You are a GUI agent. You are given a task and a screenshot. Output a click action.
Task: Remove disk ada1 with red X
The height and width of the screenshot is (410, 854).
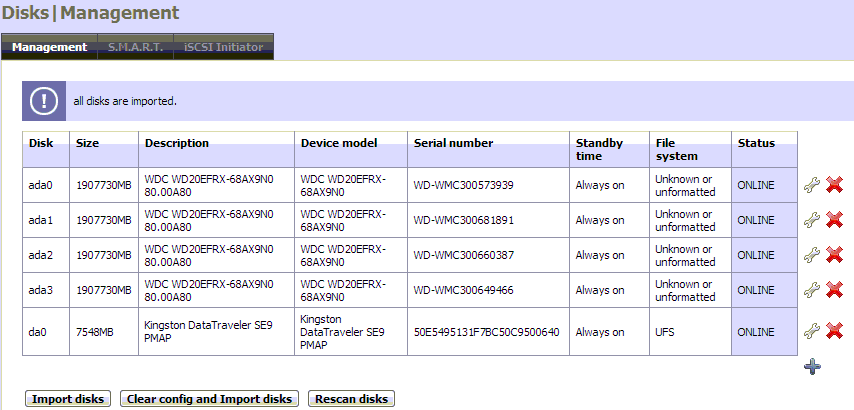tap(835, 220)
